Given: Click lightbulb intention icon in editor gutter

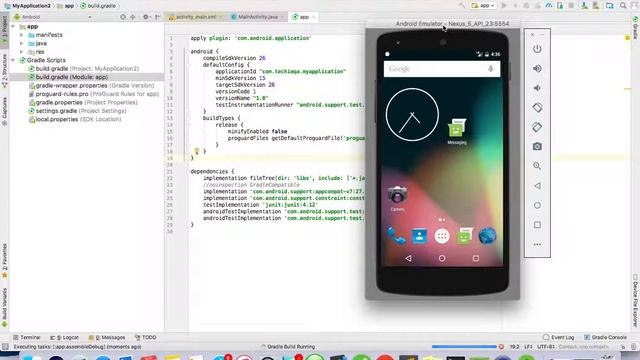Looking at the screenshot, I should (197, 151).
